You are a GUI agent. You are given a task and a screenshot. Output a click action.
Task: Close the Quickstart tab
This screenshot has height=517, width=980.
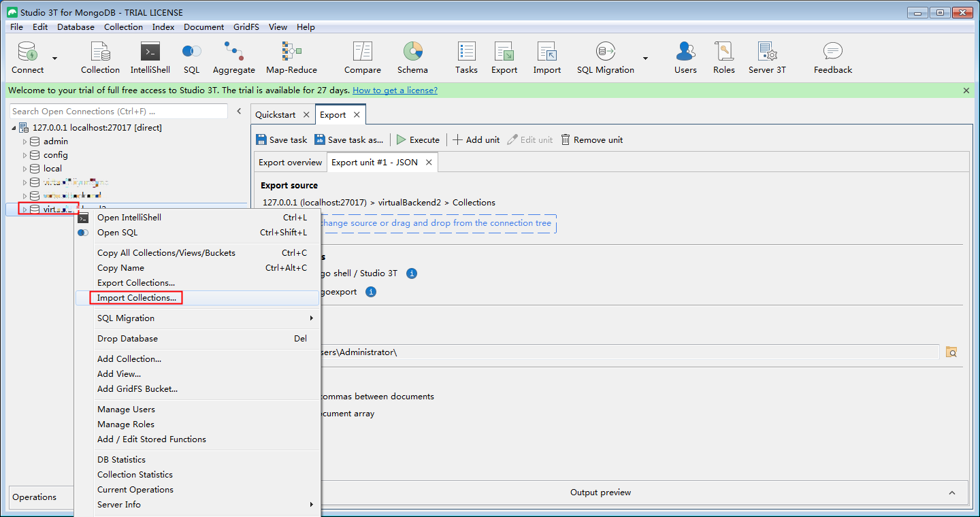306,115
